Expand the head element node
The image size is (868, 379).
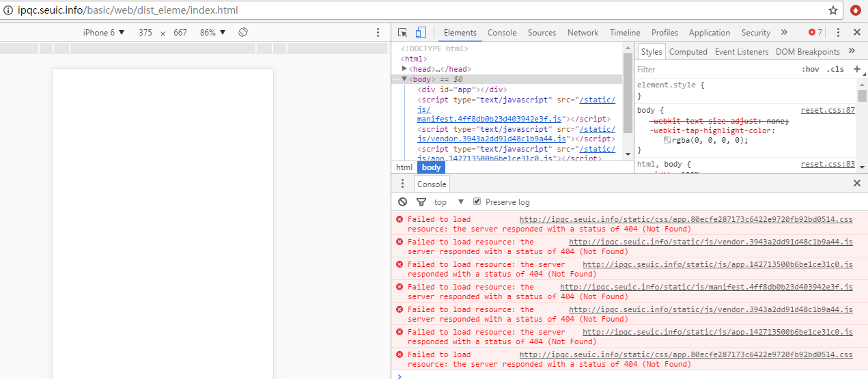pos(404,68)
